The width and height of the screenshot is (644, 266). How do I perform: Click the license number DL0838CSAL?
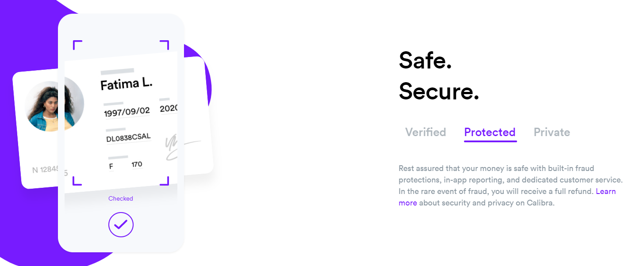pyautogui.click(x=128, y=138)
